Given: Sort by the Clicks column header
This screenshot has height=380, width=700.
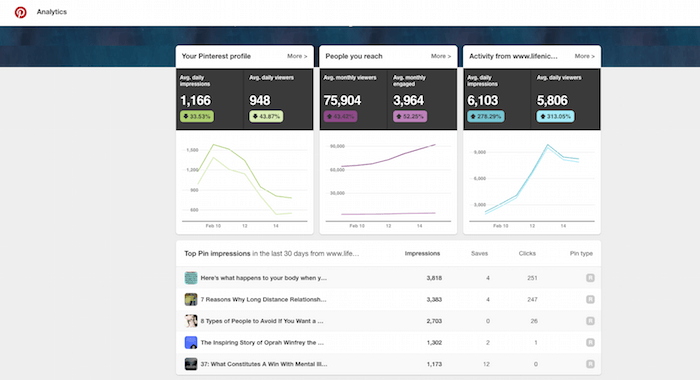Looking at the screenshot, I should coord(527,253).
